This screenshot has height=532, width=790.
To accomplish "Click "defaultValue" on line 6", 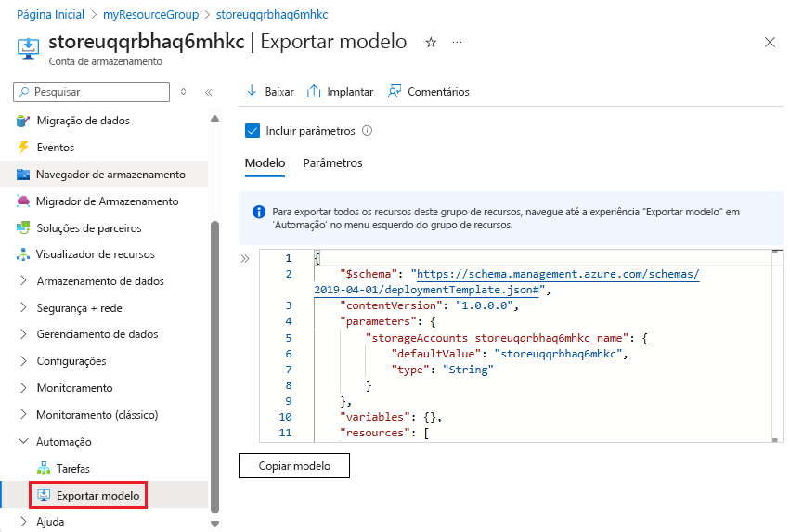I will point(435,354).
